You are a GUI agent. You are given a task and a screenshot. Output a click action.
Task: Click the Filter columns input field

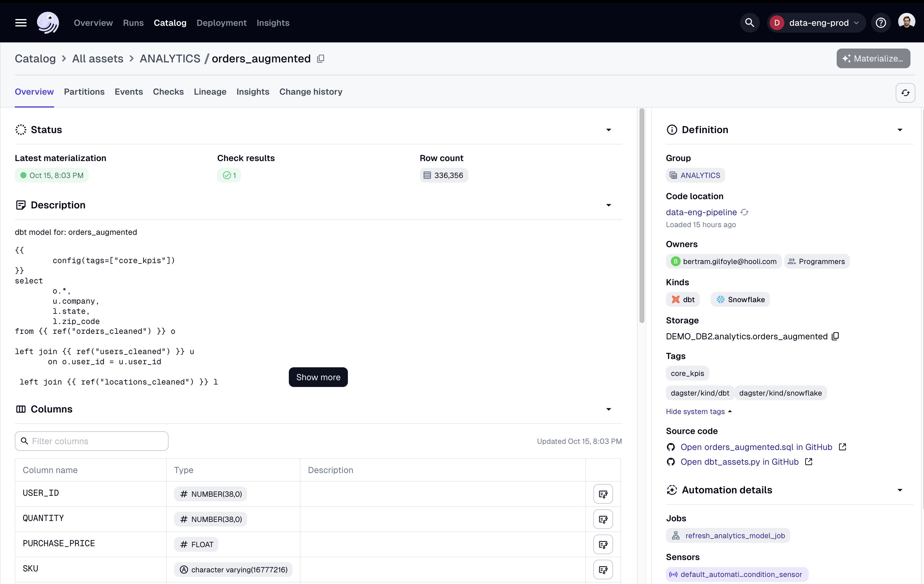(x=92, y=441)
